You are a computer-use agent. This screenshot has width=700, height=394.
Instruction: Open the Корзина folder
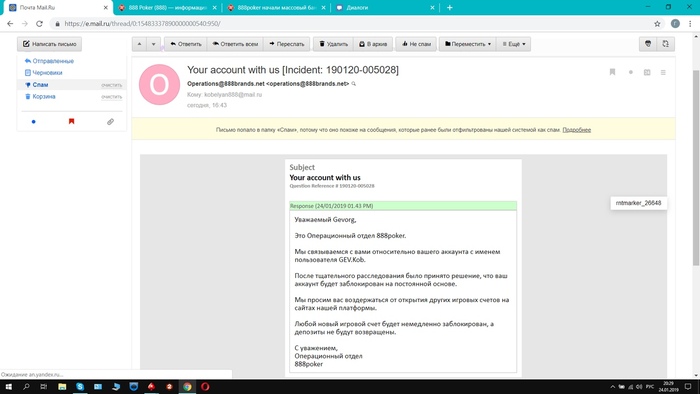(44, 96)
